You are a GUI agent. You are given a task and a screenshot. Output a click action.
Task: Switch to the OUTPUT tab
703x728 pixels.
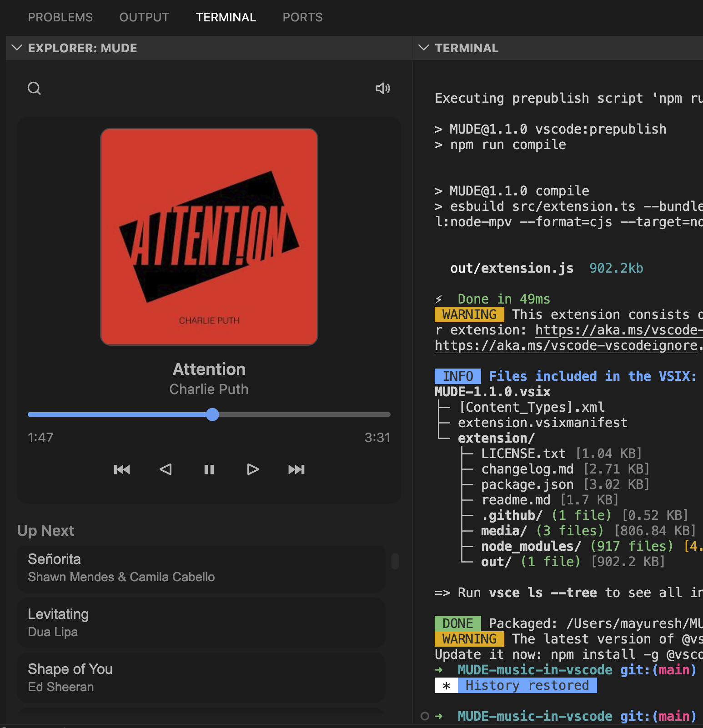coord(144,17)
